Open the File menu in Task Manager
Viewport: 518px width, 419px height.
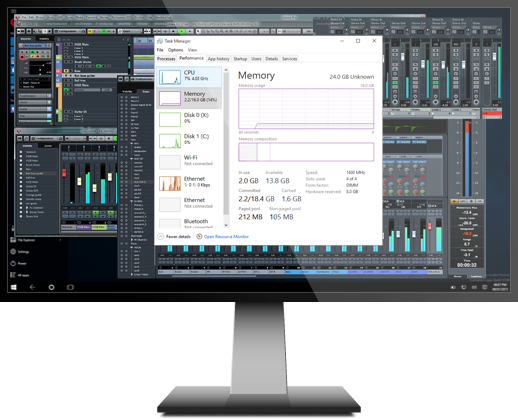(160, 50)
